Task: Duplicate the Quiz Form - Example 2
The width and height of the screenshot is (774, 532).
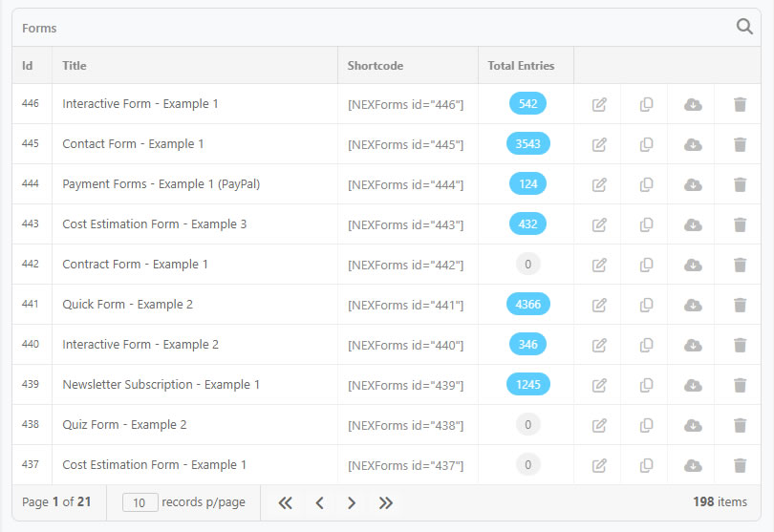Action: tap(646, 425)
